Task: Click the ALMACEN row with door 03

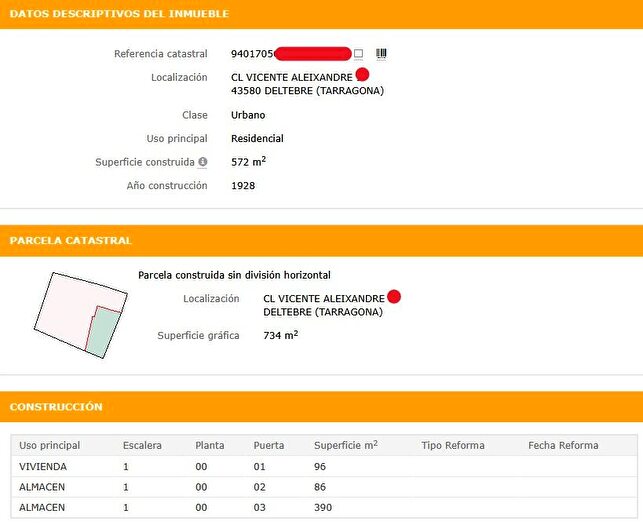Action: [x=324, y=508]
